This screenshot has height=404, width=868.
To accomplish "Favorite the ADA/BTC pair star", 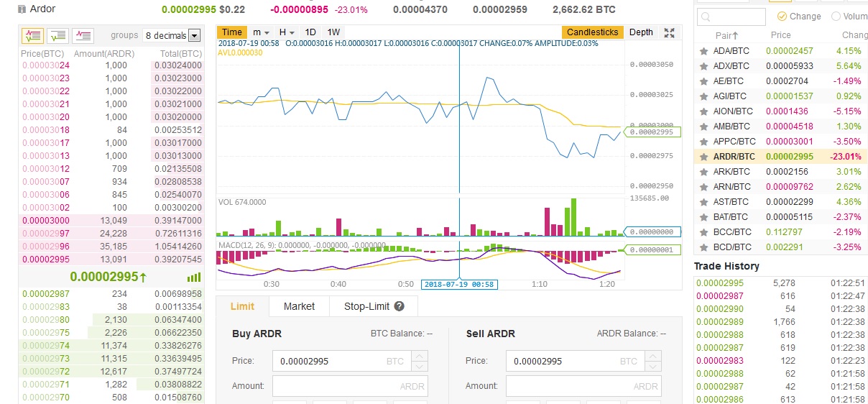I will (703, 51).
